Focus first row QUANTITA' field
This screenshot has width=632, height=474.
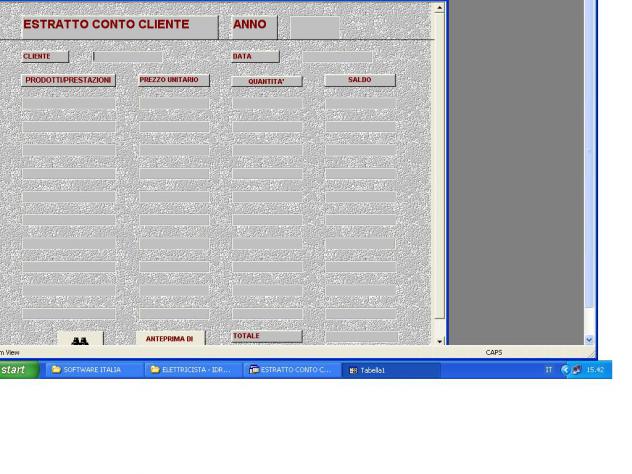coord(267,103)
